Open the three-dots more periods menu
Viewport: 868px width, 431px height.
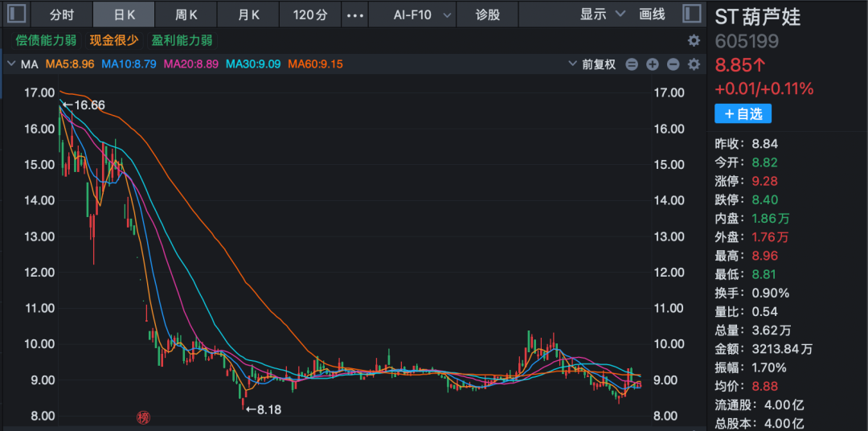(355, 15)
